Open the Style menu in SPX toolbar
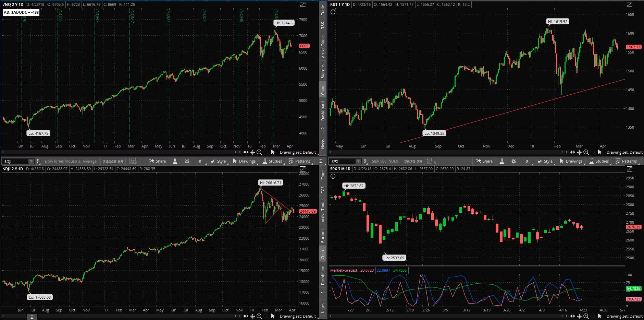The height and width of the screenshot is (320, 644). tap(545, 161)
